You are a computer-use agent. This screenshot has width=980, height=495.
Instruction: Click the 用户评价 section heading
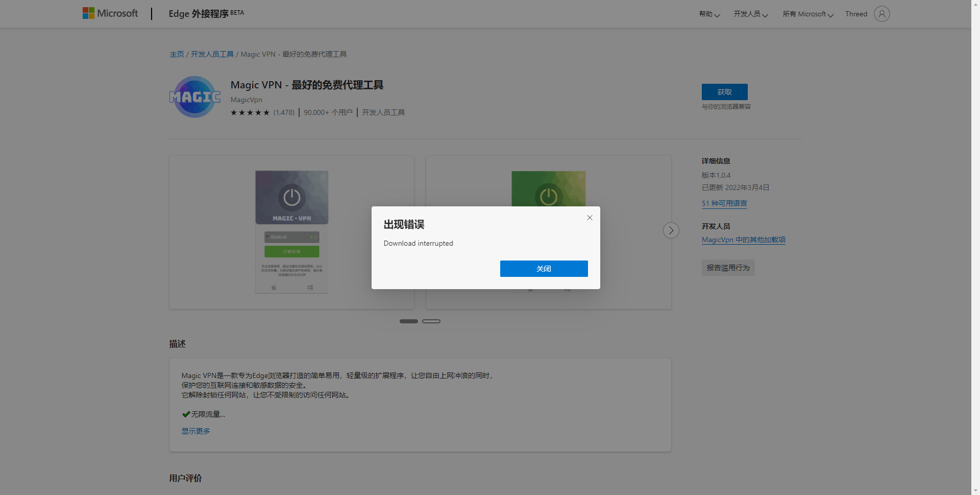click(x=185, y=478)
